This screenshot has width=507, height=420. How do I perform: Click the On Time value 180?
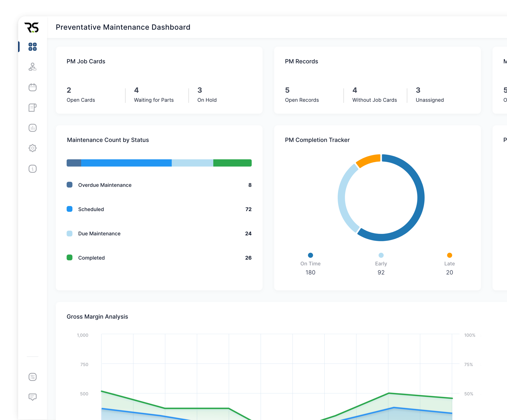(x=311, y=272)
